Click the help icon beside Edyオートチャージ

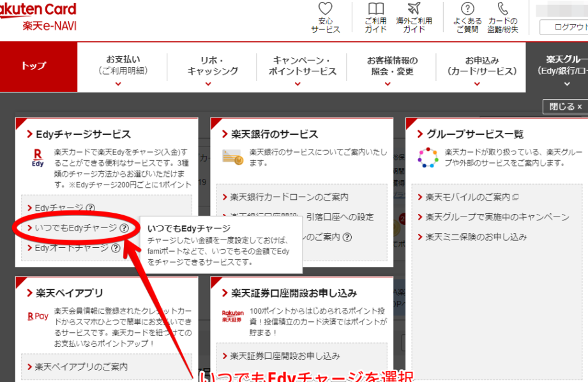click(116, 248)
